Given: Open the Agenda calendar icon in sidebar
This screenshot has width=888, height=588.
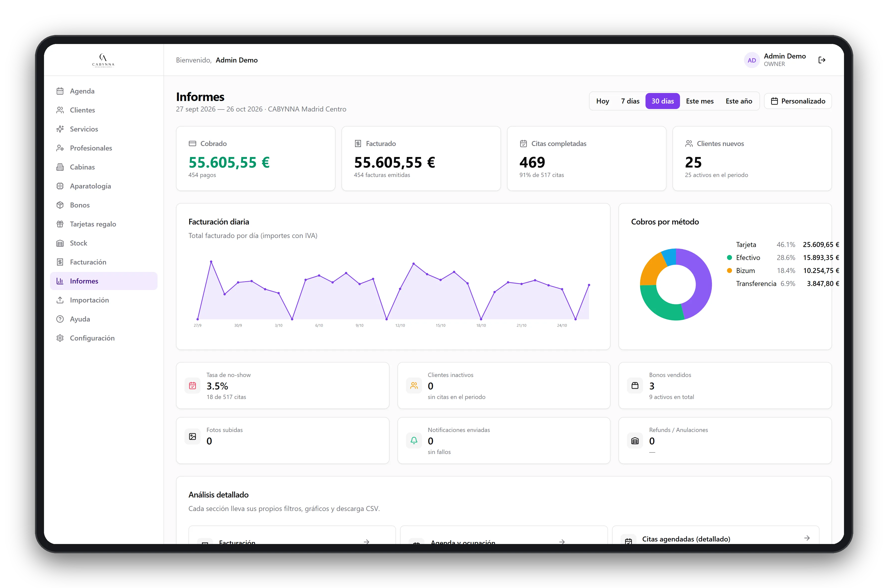Looking at the screenshot, I should tap(60, 91).
